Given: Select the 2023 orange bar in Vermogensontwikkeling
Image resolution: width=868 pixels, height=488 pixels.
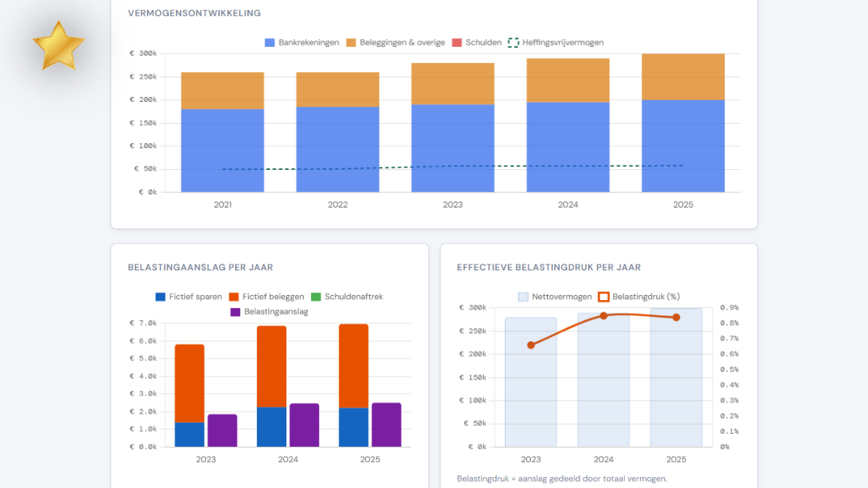Looking at the screenshot, I should click(x=453, y=84).
